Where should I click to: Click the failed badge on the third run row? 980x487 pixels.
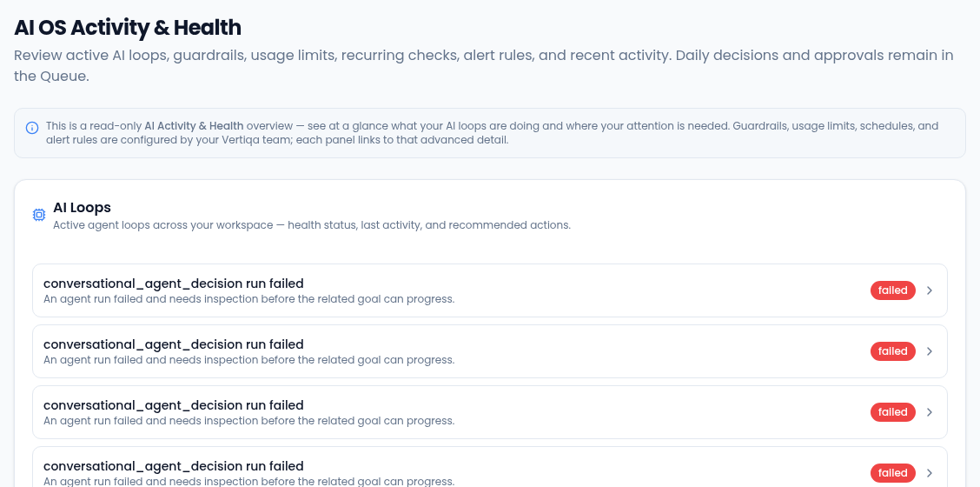[x=892, y=412]
